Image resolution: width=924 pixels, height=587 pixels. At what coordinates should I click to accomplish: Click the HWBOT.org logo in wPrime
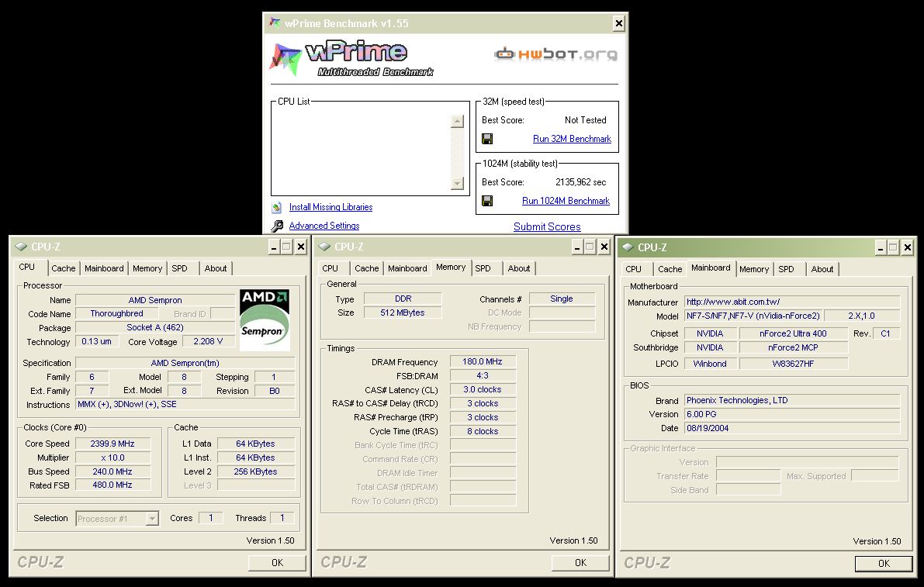555,54
